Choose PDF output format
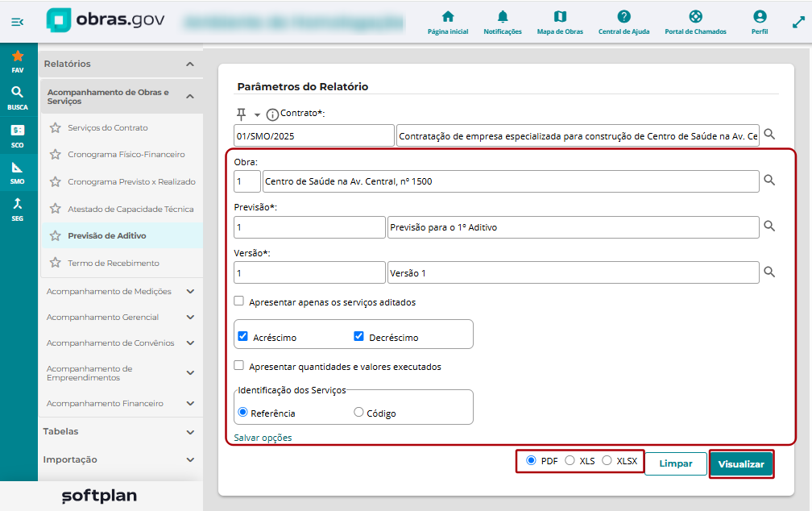 (531, 460)
